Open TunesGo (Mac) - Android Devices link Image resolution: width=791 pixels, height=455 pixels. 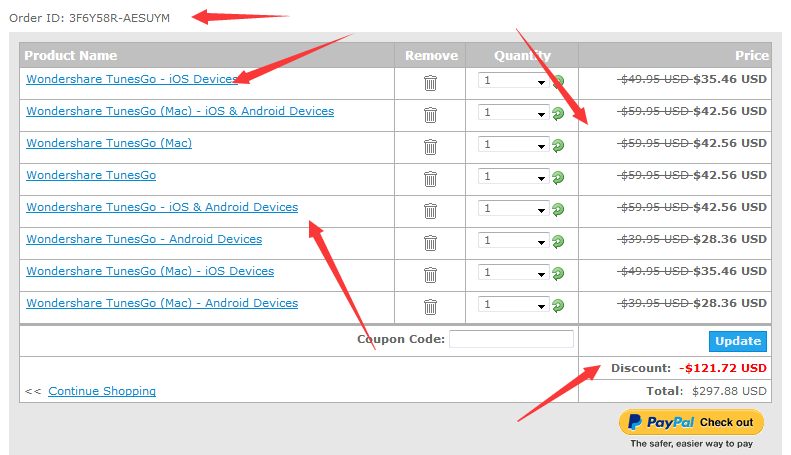162,303
